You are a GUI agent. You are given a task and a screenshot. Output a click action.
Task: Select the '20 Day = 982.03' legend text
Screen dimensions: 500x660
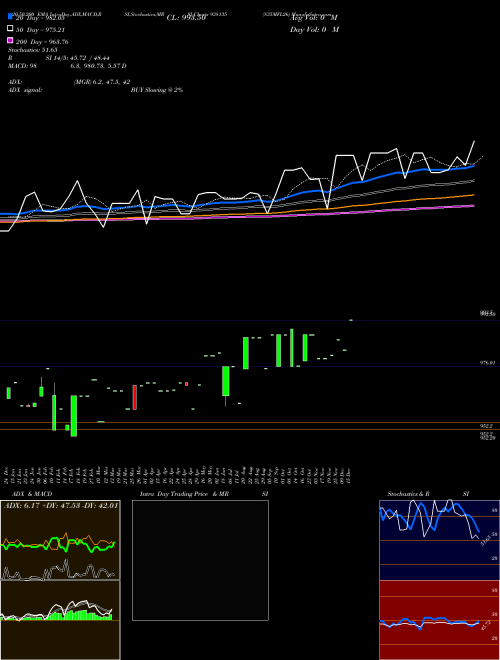pyautogui.click(x=40, y=18)
